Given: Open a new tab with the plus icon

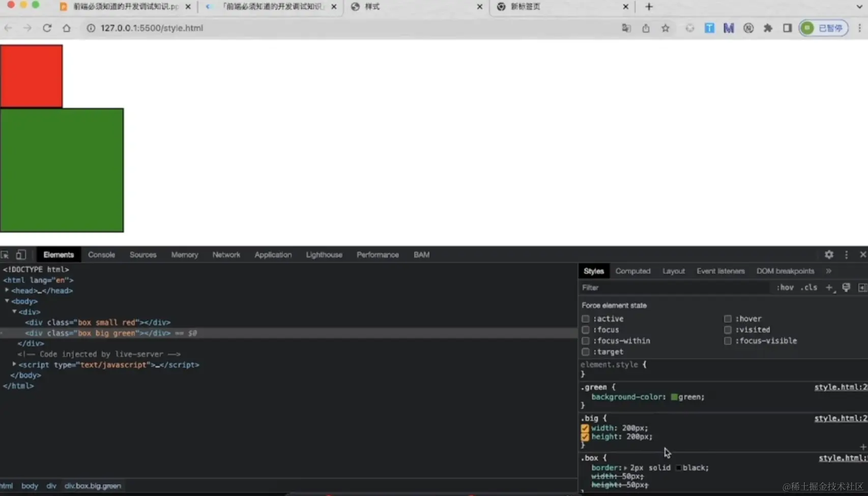Looking at the screenshot, I should pos(649,7).
